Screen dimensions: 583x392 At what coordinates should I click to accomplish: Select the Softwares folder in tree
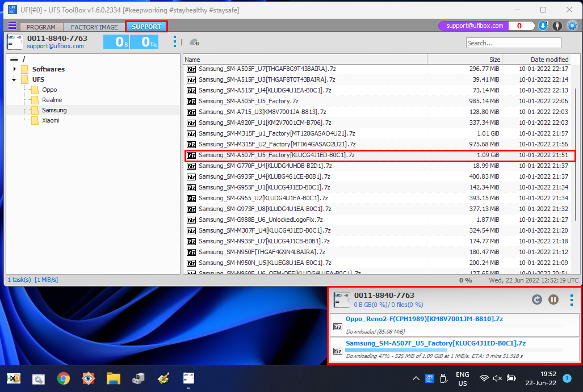[x=48, y=69]
